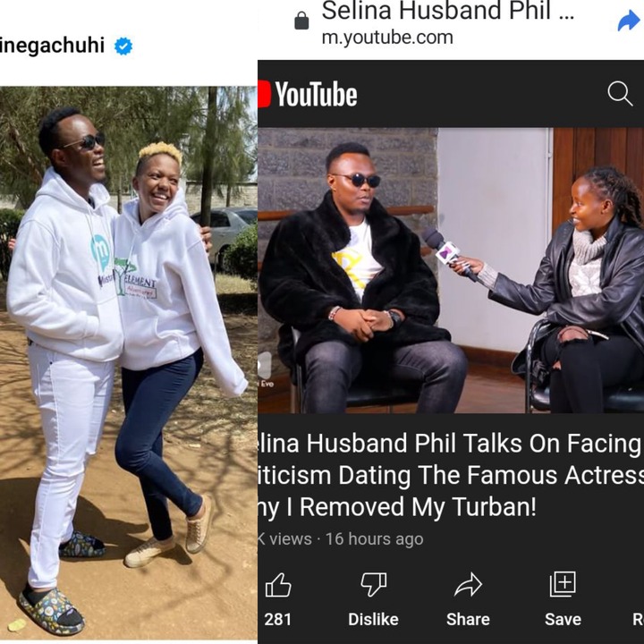The width and height of the screenshot is (644, 644).
Task: Click the Dislike text label
Action: coord(373,619)
